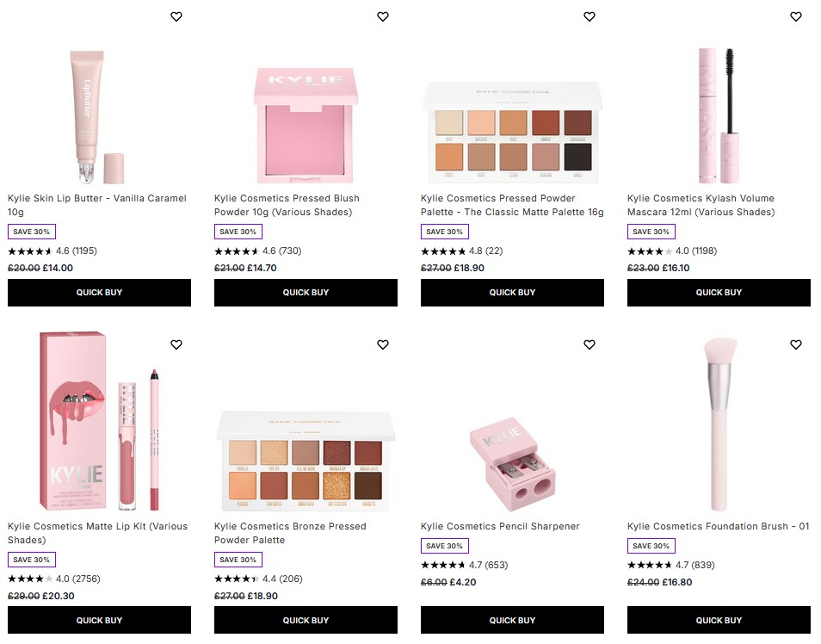Heart the Classic Matte Palette
The width and height of the screenshot is (821, 644).
click(x=589, y=16)
